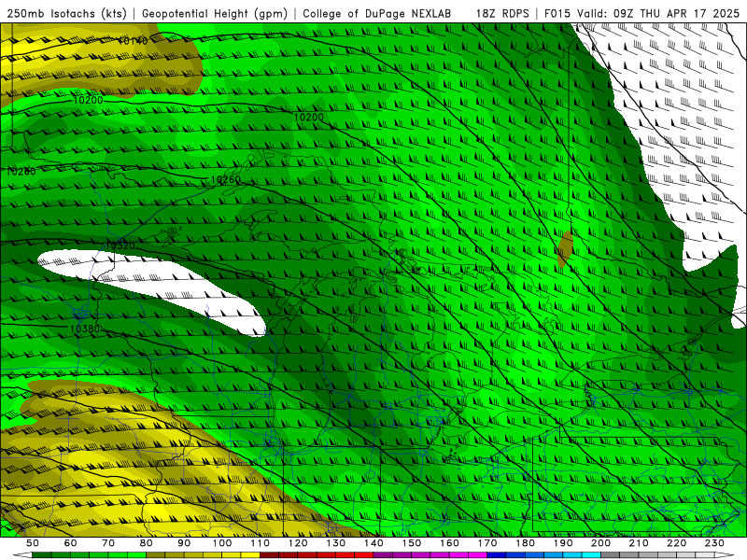Click the '10140' height contour label
The image size is (747, 560).
coord(133,41)
